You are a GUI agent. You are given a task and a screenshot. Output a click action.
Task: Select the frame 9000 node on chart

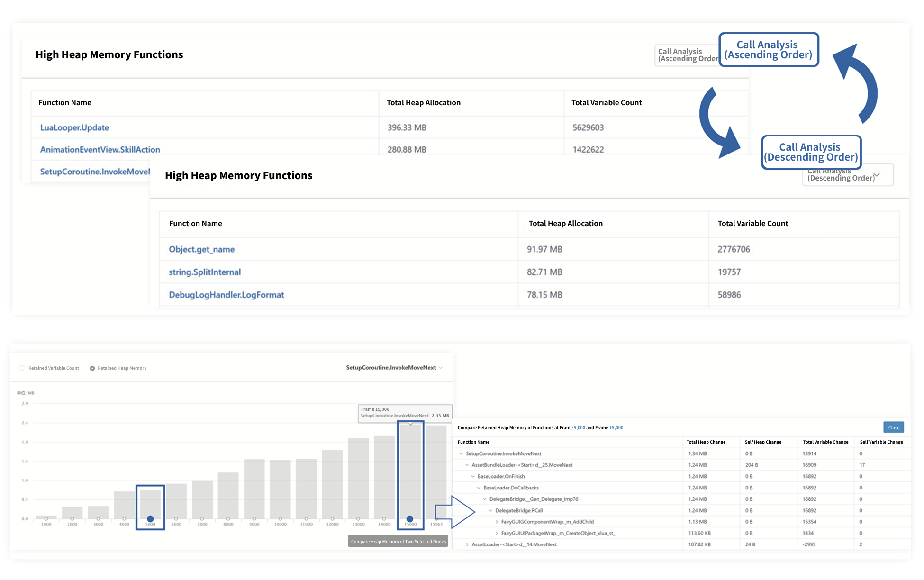pyautogui.click(x=254, y=519)
